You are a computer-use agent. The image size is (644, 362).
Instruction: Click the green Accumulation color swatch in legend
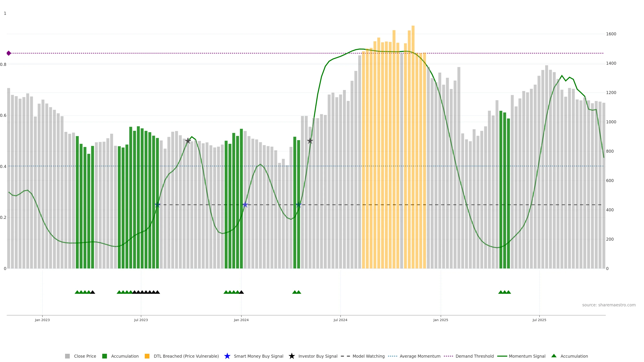coord(104,356)
